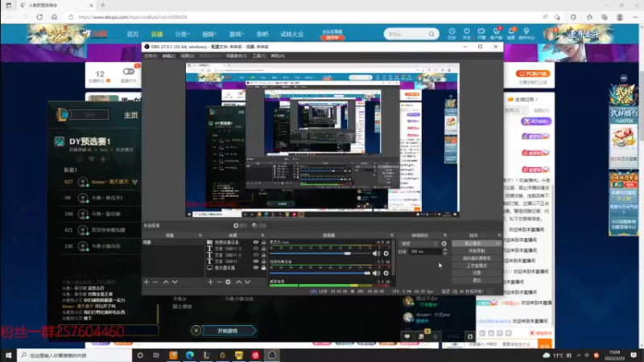Open OBS 视图(V) menu

coord(187,56)
